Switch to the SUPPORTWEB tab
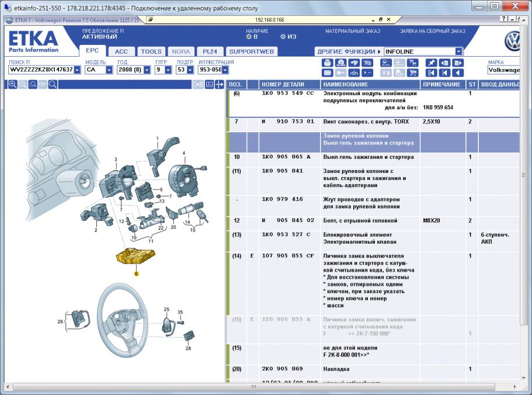This screenshot has height=395, width=532. point(252,51)
